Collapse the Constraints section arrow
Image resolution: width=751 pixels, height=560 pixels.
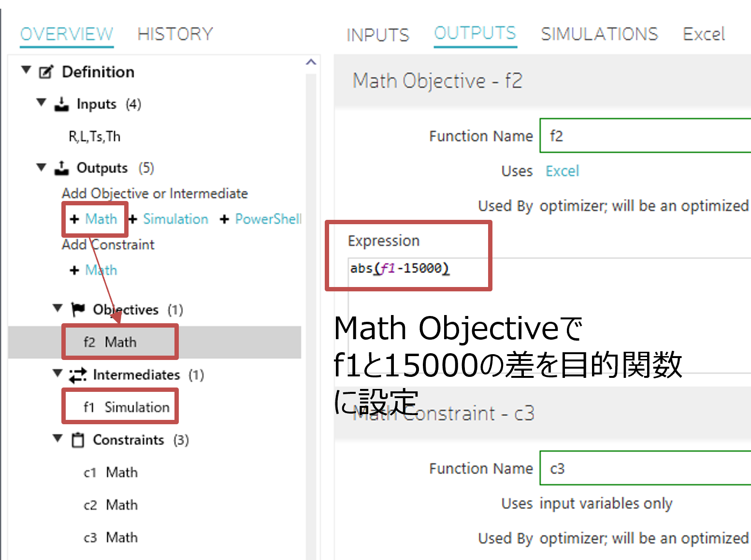(x=58, y=439)
